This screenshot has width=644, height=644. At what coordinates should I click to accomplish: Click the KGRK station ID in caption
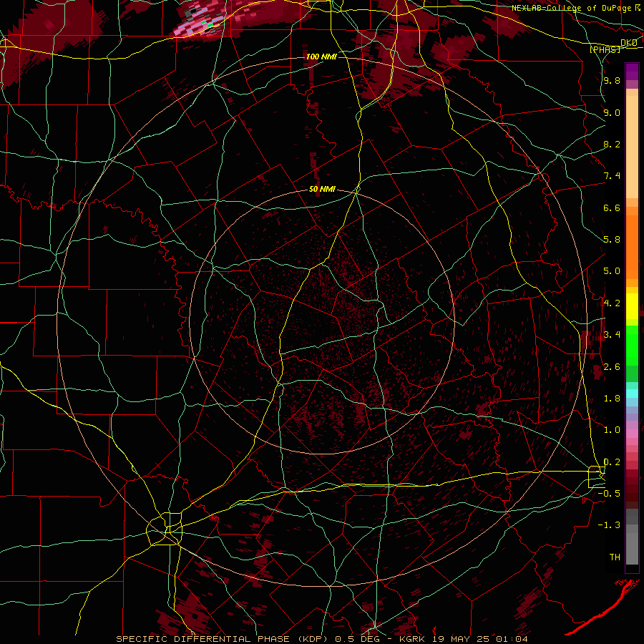point(413,639)
